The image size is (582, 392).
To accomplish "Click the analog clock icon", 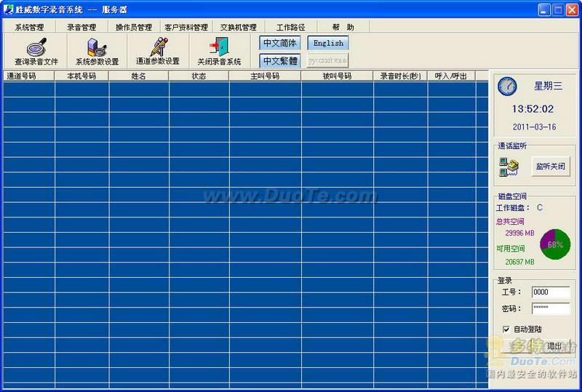I will click(507, 87).
